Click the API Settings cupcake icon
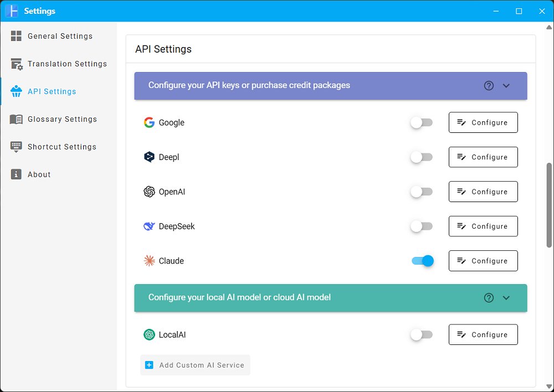 point(16,91)
